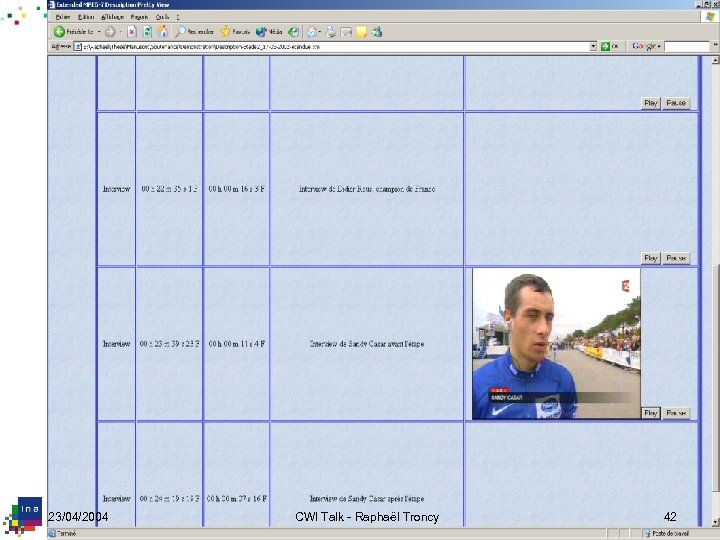Click the Print printer icon
Screen dimensions: 720x540
[331, 32]
